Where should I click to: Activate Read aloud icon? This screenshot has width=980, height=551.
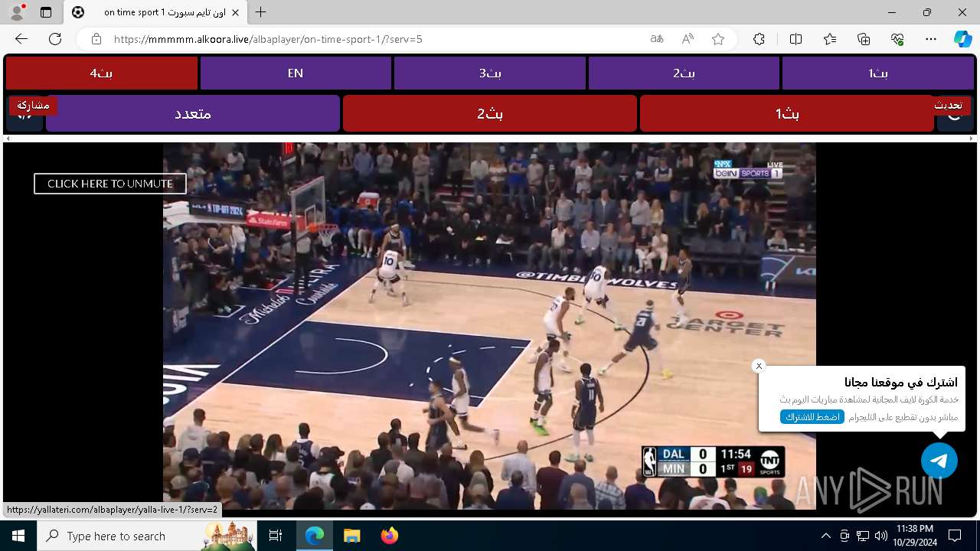click(688, 39)
